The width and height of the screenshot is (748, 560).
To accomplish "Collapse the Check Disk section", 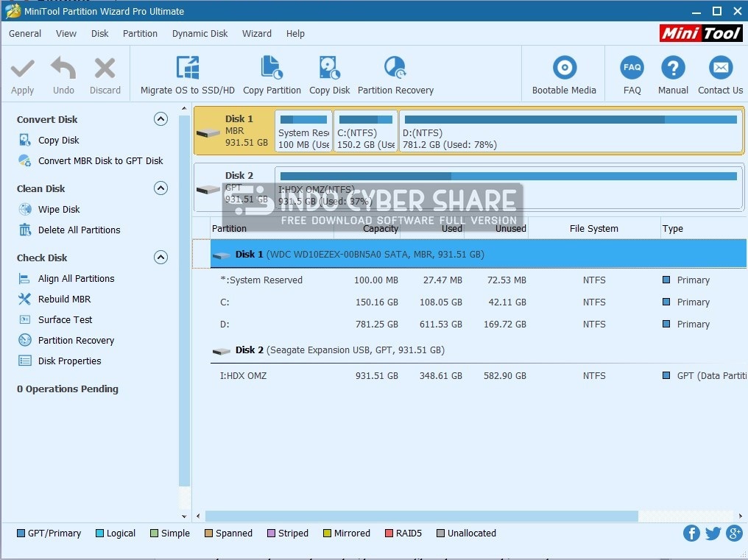I will pos(160,257).
